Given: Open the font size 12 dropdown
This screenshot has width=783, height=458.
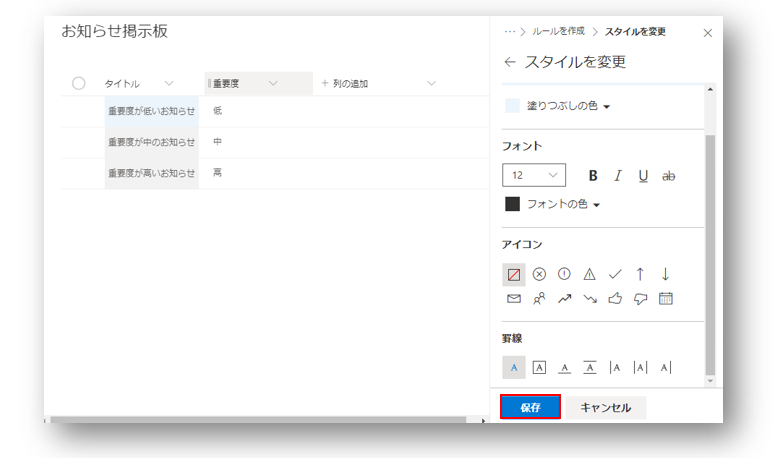Looking at the screenshot, I should point(534,175).
